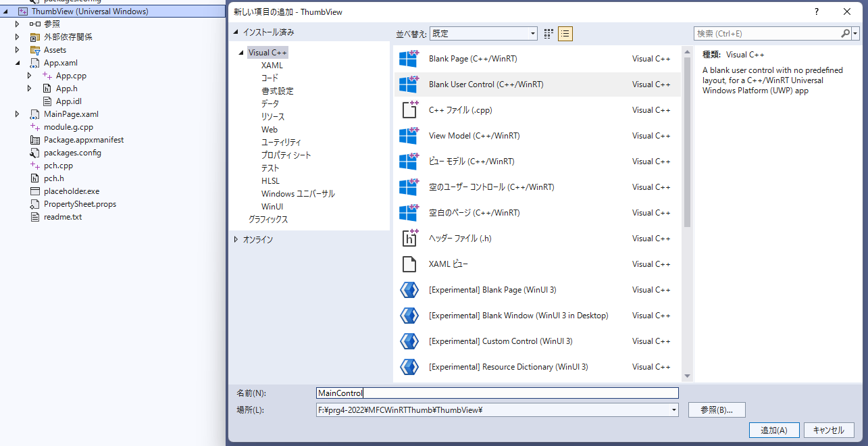Screen dimensions: 868x446
Task: Click the Blank Page (C++/WinRT) template icon
Action: click(409, 59)
